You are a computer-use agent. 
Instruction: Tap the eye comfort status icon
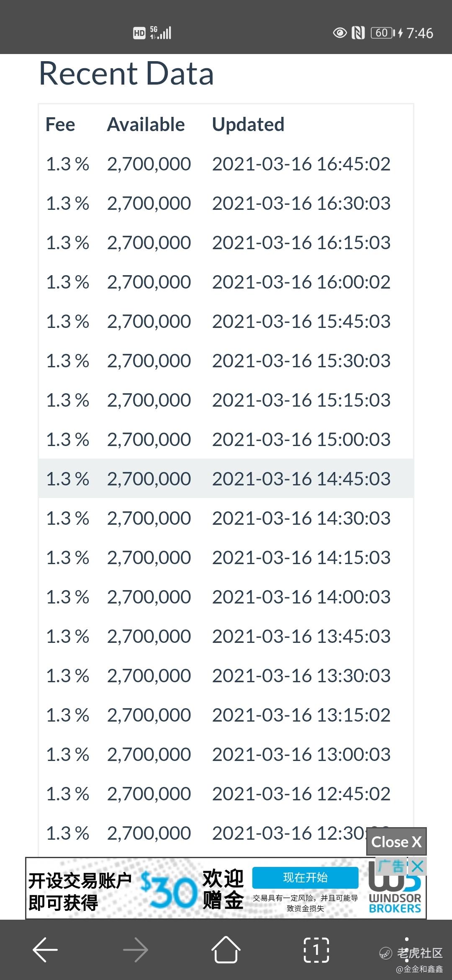click(x=339, y=33)
